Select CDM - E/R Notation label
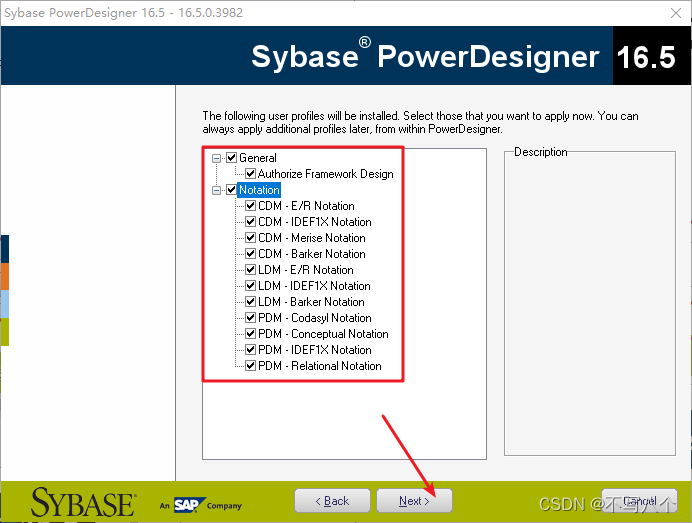 coord(306,206)
